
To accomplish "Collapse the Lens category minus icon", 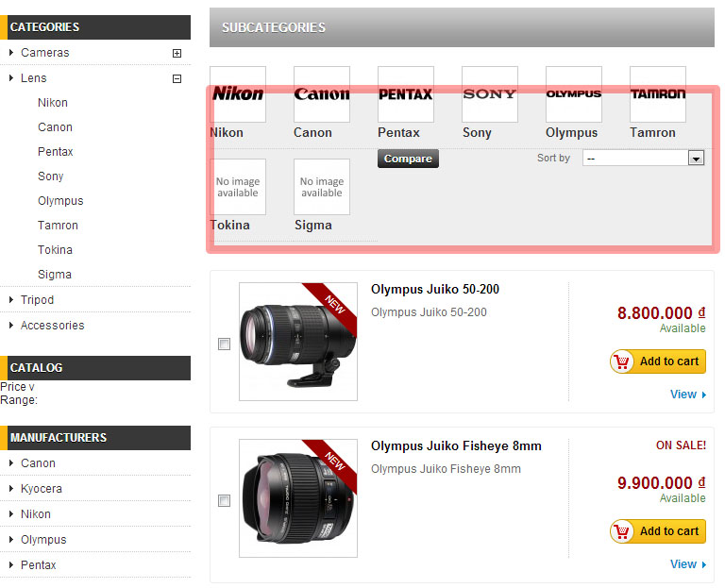I will pyautogui.click(x=177, y=78).
